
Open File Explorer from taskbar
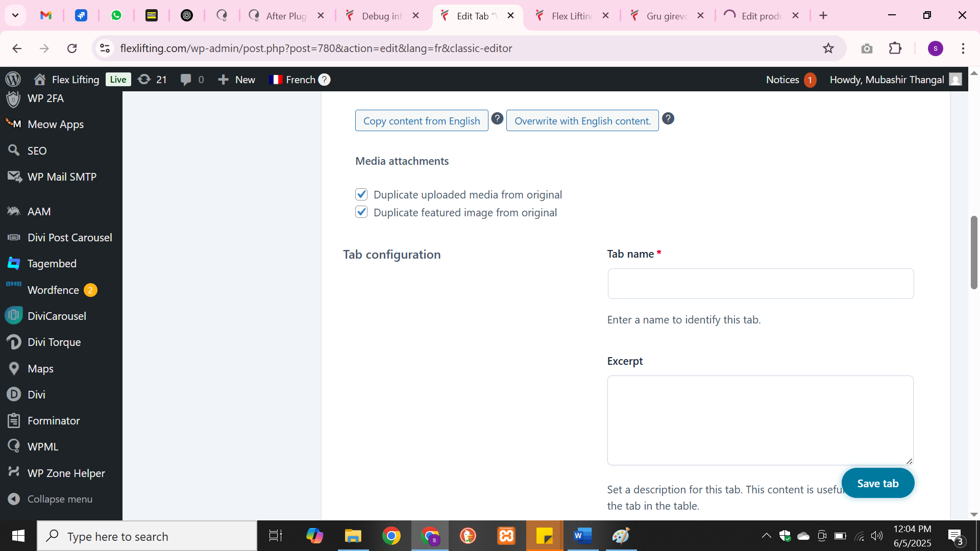(353, 536)
